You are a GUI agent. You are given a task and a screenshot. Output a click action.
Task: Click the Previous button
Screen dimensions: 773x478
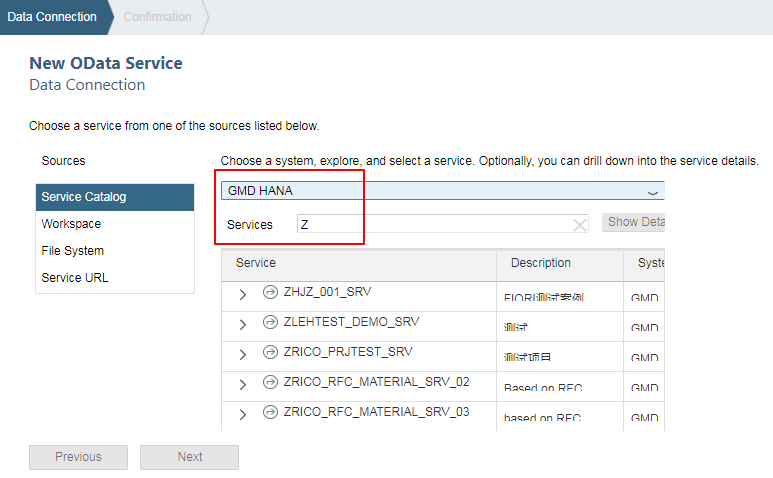[x=78, y=457]
